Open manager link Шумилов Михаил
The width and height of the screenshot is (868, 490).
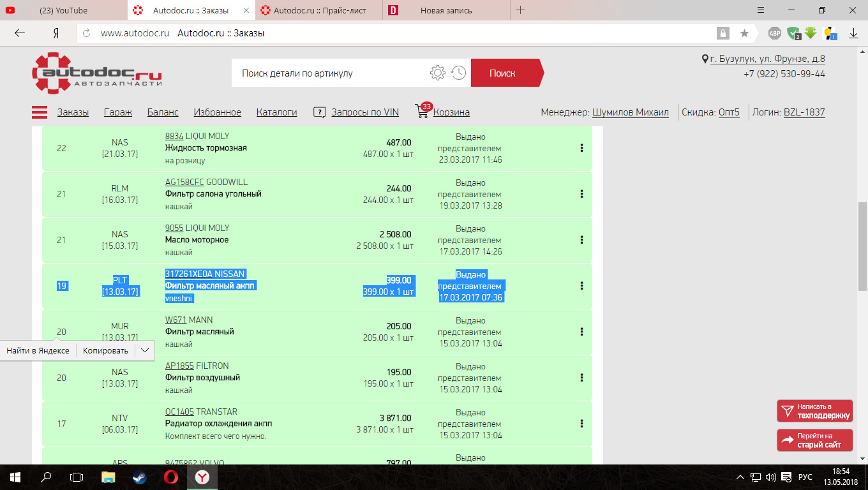click(631, 112)
